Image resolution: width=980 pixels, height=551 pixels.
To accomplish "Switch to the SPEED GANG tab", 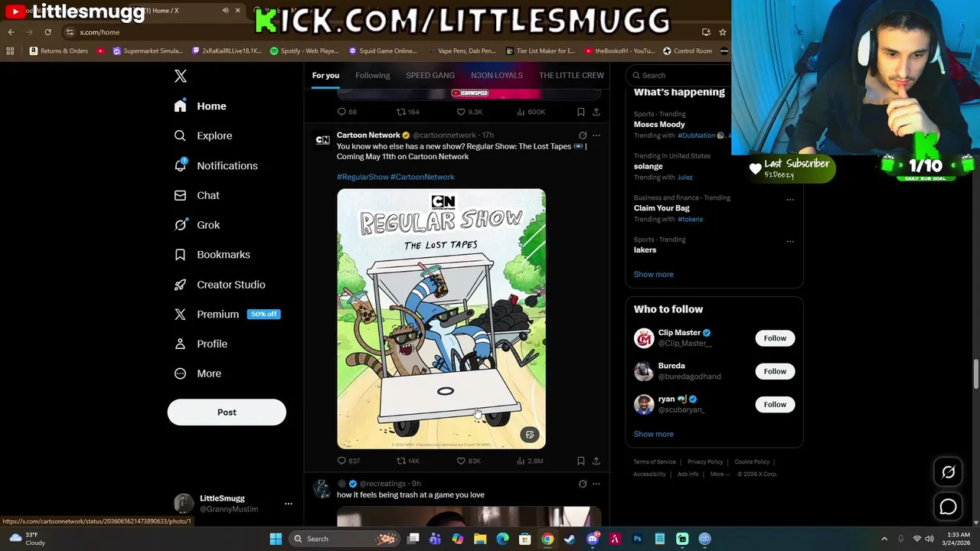I will point(430,75).
